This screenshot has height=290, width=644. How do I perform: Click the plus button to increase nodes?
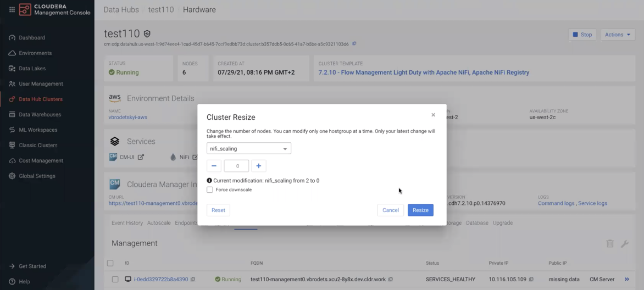point(258,166)
